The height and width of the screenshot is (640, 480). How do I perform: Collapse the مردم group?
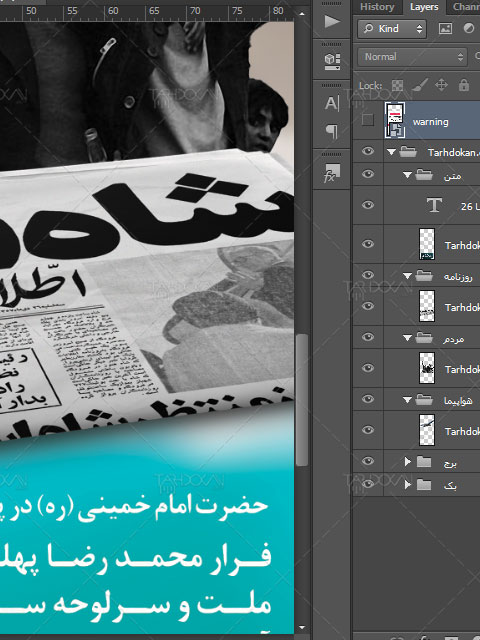pos(407,338)
